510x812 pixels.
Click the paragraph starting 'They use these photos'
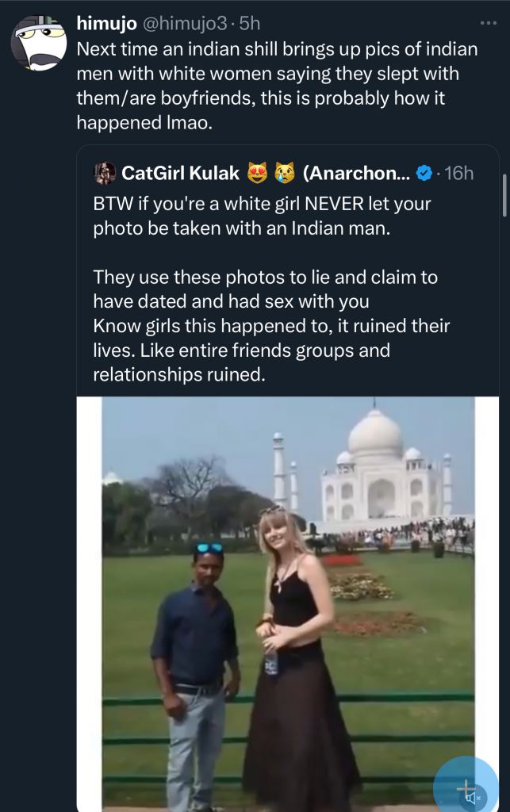click(266, 289)
